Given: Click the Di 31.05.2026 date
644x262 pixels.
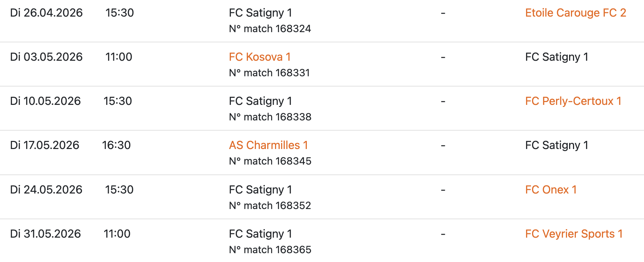Looking at the screenshot, I should (x=46, y=234).
